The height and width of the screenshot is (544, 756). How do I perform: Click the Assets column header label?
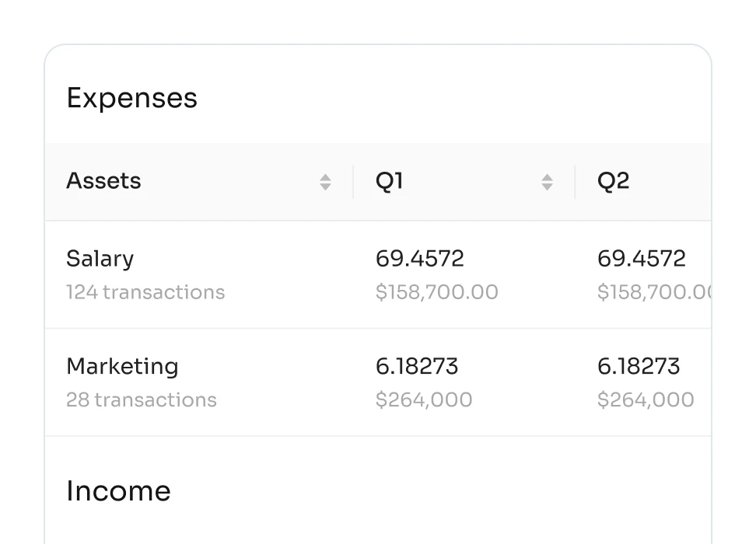(x=103, y=181)
